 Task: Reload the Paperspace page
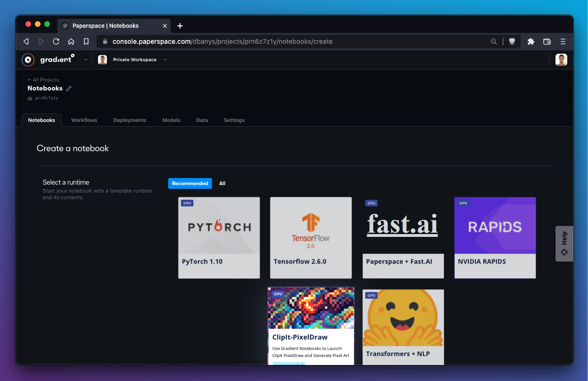pyautogui.click(x=56, y=41)
